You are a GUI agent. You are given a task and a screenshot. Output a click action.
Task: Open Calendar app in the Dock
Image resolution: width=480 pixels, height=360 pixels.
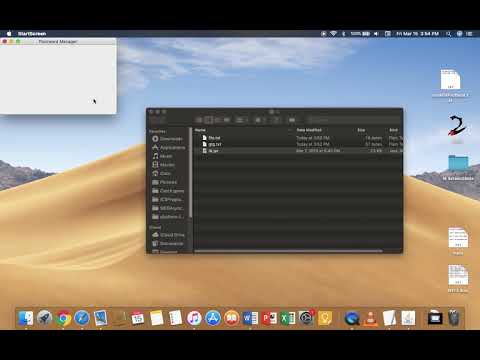(138, 318)
